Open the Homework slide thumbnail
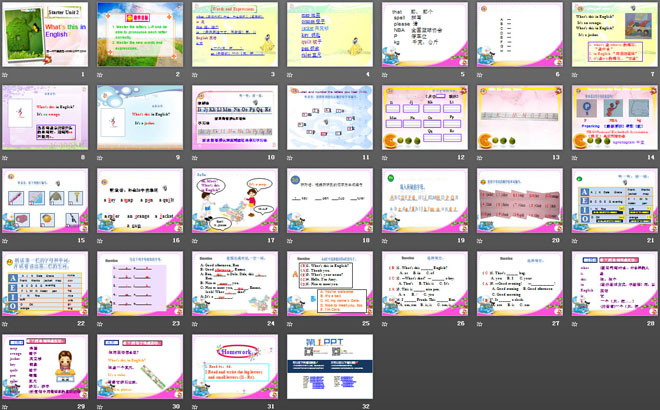The width and height of the screenshot is (660, 410). [x=231, y=367]
